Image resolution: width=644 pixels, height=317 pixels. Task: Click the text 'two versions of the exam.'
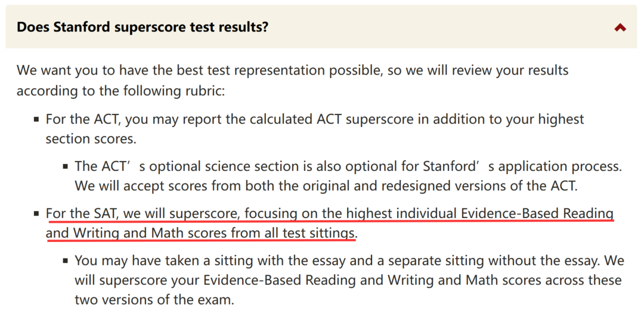(x=154, y=299)
